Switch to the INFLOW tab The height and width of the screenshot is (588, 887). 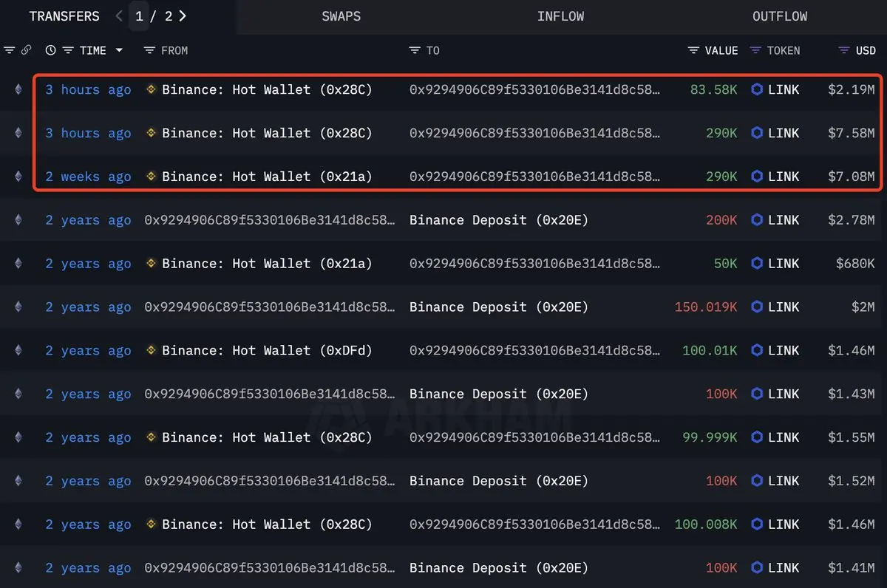(560, 16)
